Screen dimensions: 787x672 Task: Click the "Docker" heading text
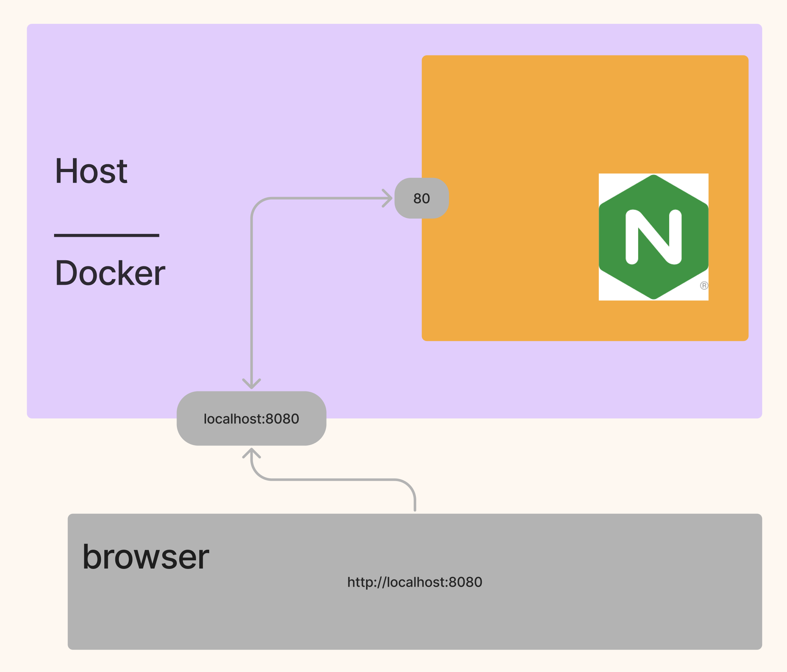pos(110,273)
